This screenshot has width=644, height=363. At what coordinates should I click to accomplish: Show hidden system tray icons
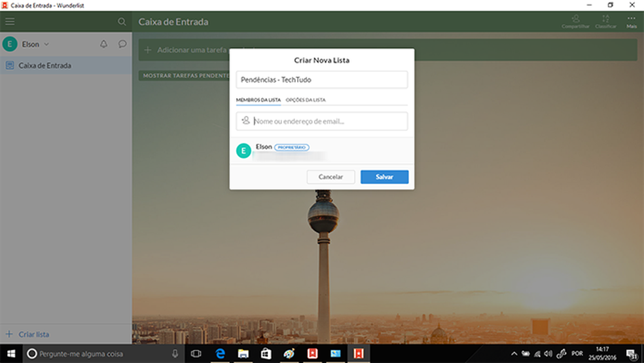[x=514, y=354]
